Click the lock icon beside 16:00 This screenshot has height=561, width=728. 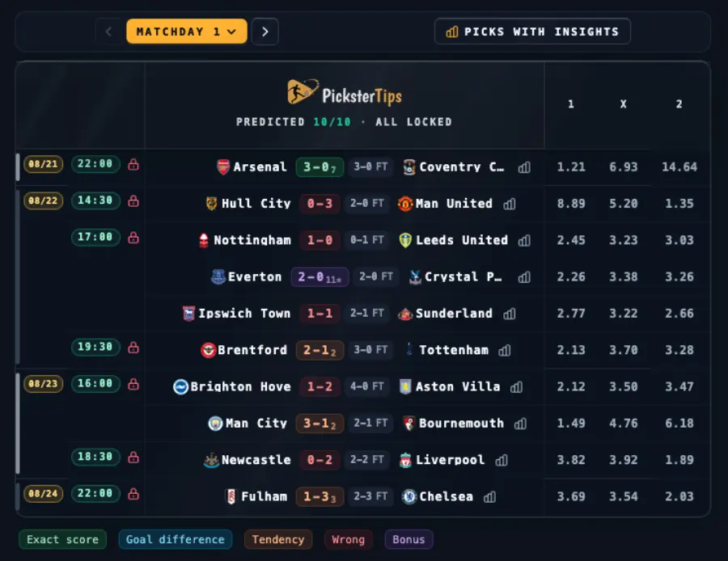(133, 384)
